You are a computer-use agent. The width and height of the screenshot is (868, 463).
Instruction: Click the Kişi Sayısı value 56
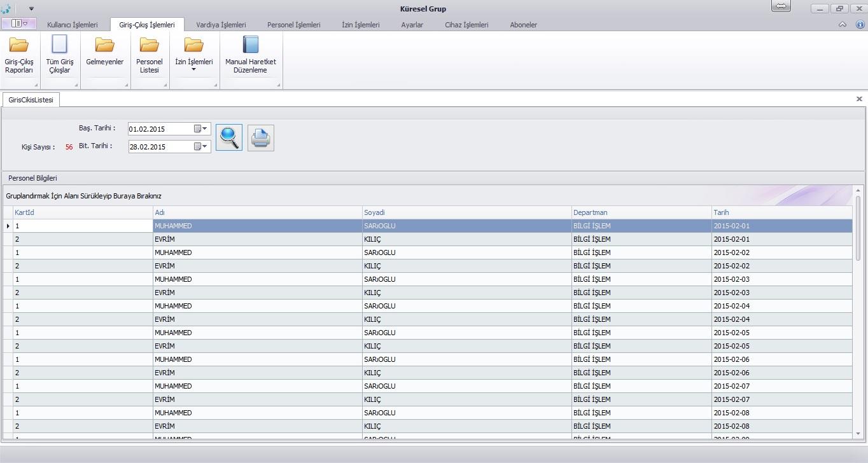69,147
